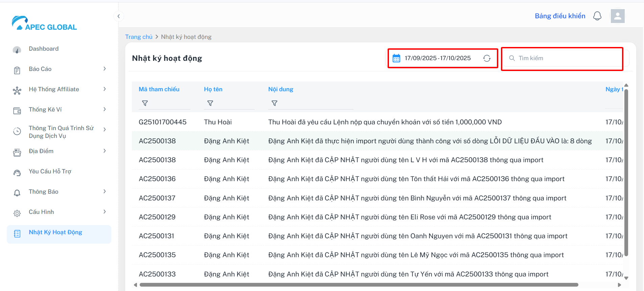Screen dimensions: 644x291
Task: Go to Yêu Cầu Hỗ Trợ page
Action: coord(50,171)
